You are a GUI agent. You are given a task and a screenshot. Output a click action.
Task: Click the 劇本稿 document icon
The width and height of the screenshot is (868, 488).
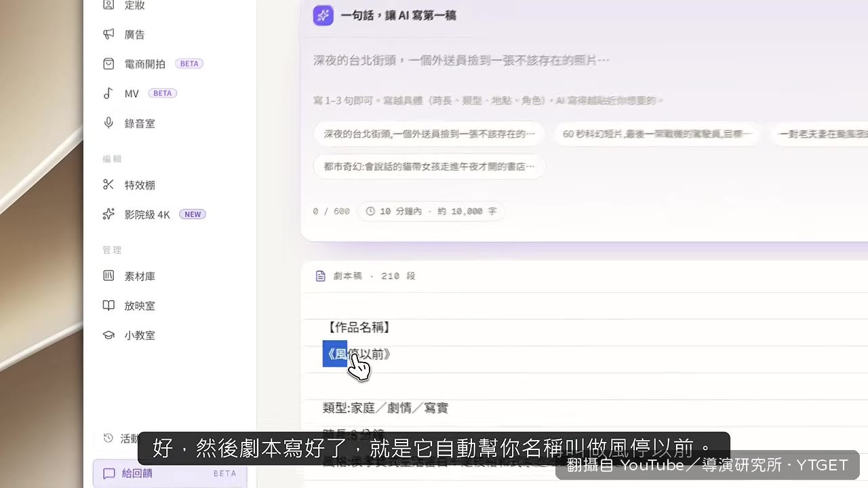(x=321, y=276)
